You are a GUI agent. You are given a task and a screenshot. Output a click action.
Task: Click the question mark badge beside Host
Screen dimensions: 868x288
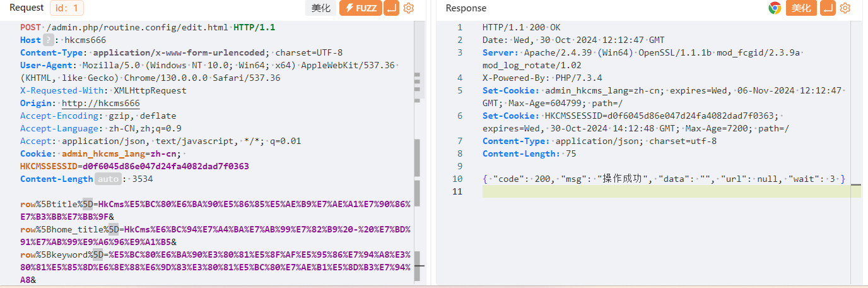48,40
